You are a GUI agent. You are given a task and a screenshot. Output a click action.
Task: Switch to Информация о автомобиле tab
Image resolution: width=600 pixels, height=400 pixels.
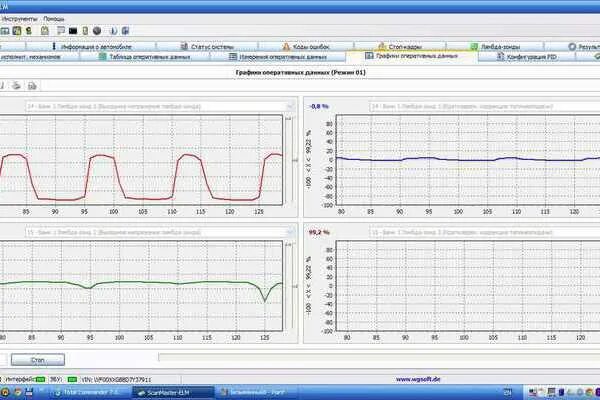pyautogui.click(x=91, y=47)
